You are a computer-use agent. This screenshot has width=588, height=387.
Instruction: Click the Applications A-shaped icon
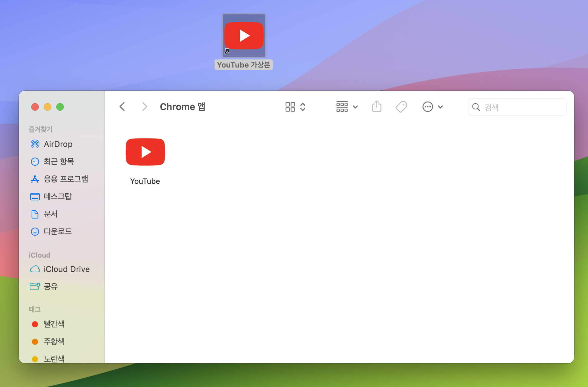35,179
